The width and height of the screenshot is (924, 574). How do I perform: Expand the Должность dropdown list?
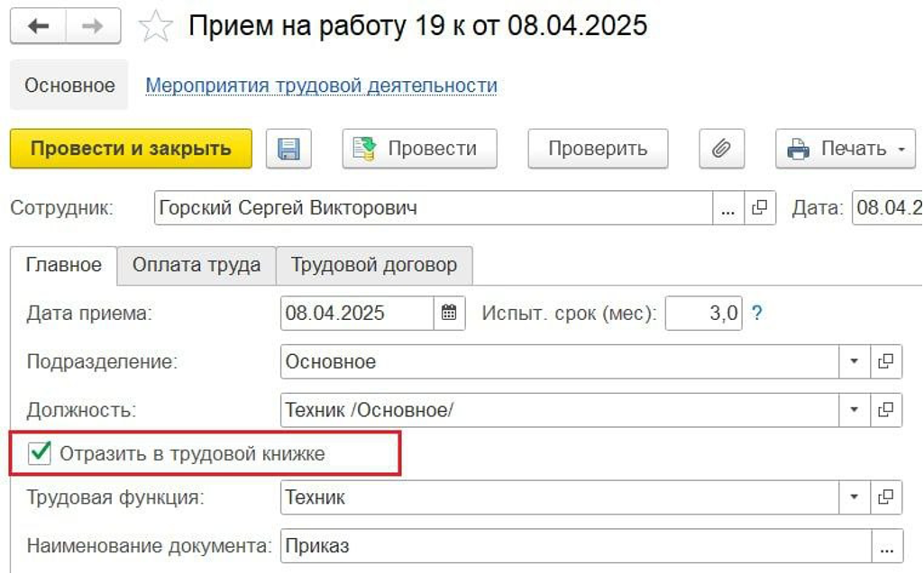coord(855,410)
